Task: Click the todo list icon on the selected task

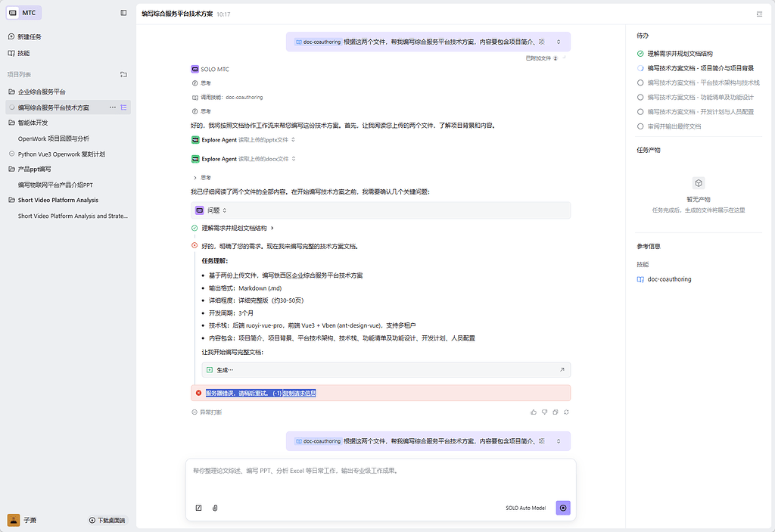Action: (123, 107)
